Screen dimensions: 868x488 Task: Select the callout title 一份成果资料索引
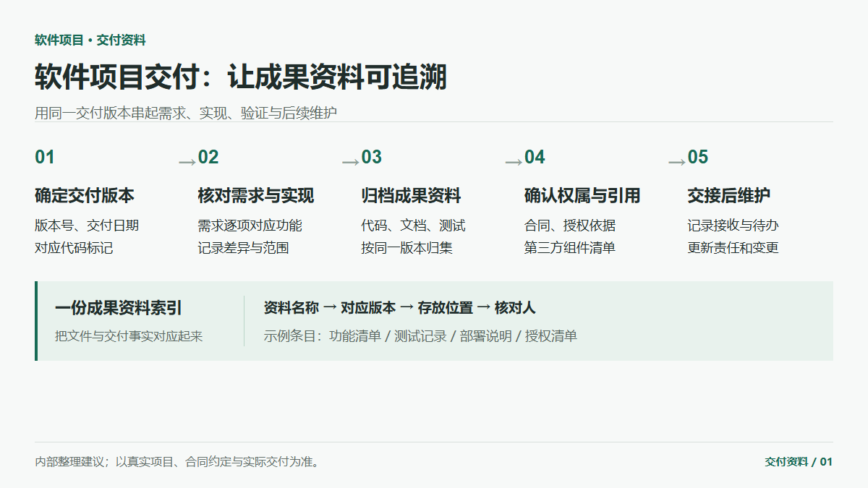coord(119,308)
